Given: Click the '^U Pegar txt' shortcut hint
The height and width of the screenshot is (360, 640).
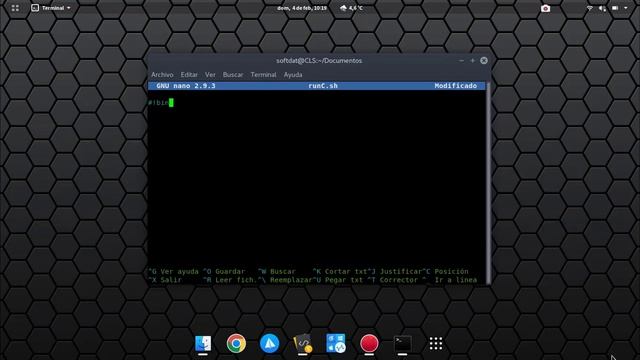Looking at the screenshot, I should [338, 280].
